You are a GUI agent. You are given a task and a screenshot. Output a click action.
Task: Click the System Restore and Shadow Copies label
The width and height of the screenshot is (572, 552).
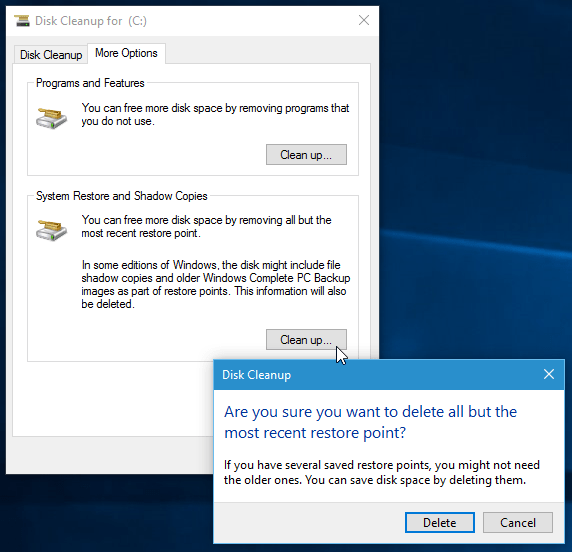coord(121,196)
